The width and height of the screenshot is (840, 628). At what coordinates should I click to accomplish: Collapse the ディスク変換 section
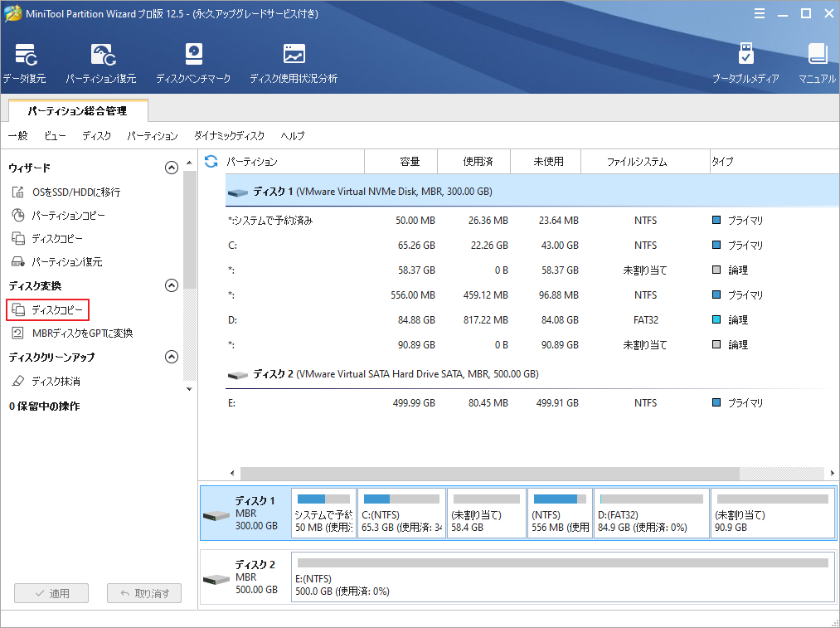(172, 285)
